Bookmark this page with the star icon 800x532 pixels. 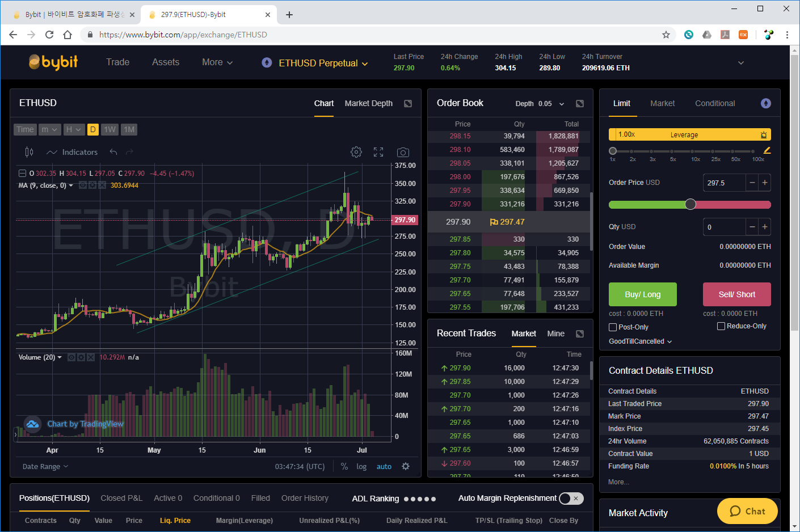(666, 35)
